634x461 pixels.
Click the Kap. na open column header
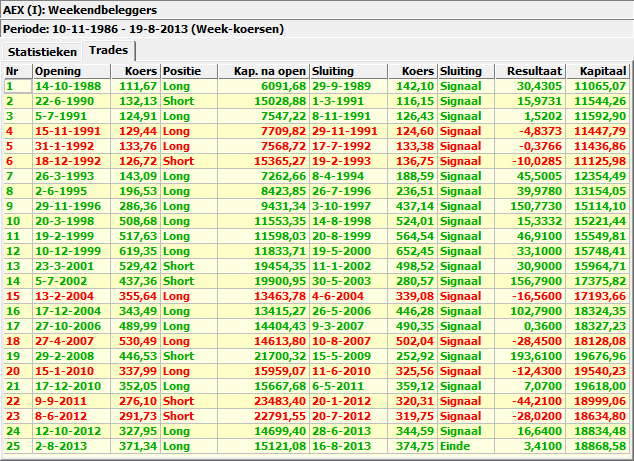(x=264, y=71)
